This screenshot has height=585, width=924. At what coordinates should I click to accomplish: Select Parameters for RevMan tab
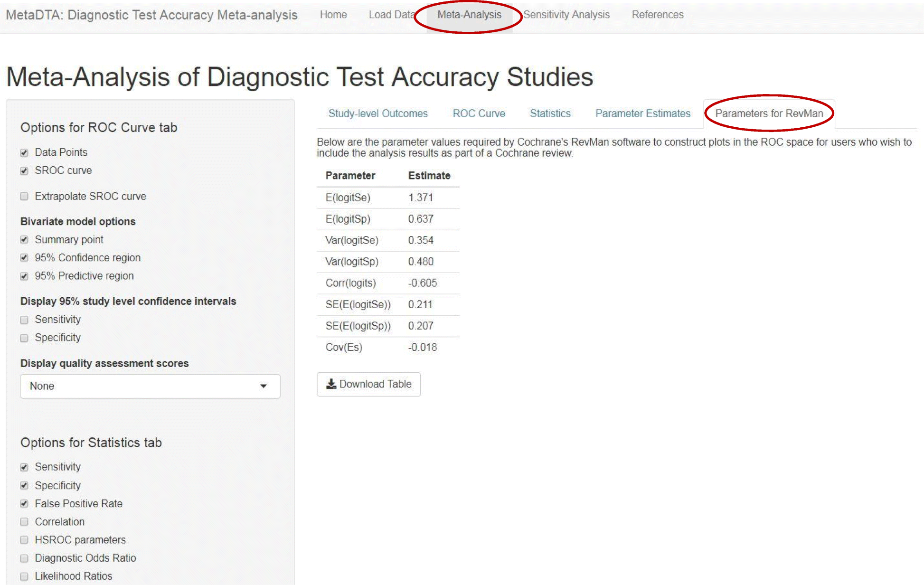pyautogui.click(x=769, y=113)
